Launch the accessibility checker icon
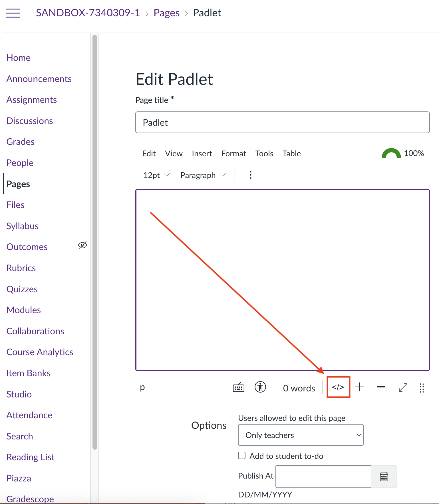This screenshot has width=439, height=504. pyautogui.click(x=260, y=387)
